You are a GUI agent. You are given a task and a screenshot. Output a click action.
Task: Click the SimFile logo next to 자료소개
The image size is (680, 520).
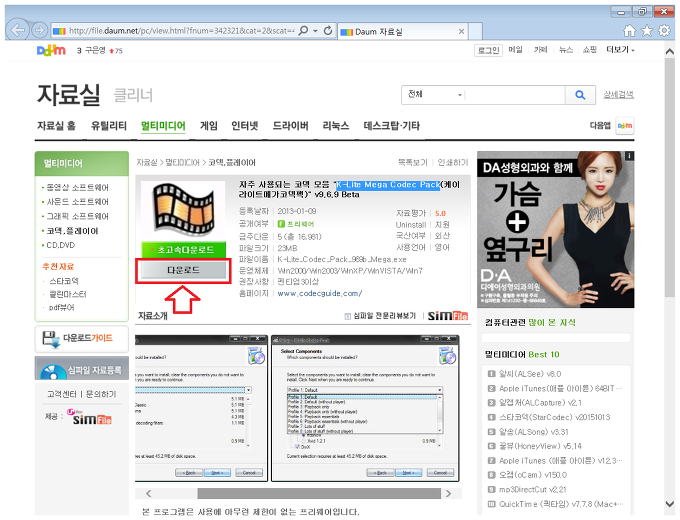pos(448,316)
